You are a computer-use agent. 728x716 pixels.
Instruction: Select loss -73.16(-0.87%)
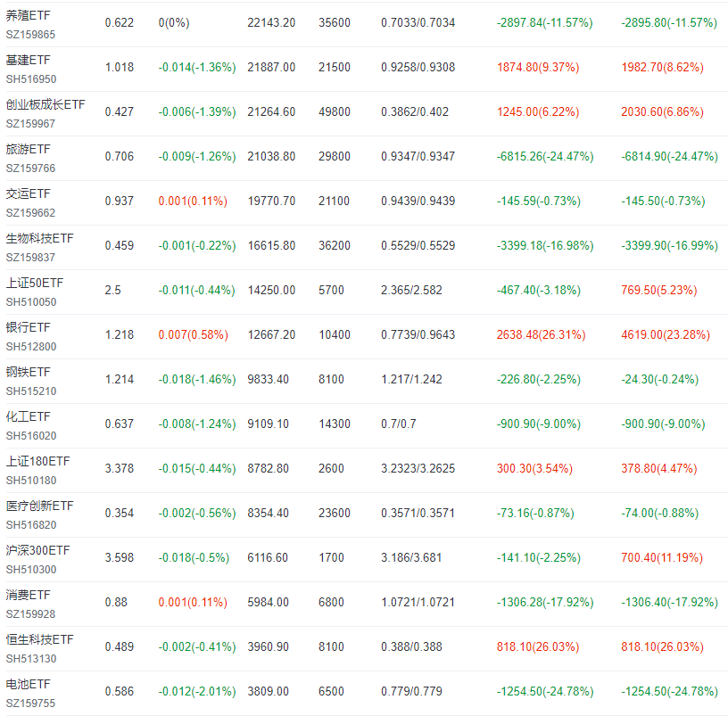pos(535,513)
